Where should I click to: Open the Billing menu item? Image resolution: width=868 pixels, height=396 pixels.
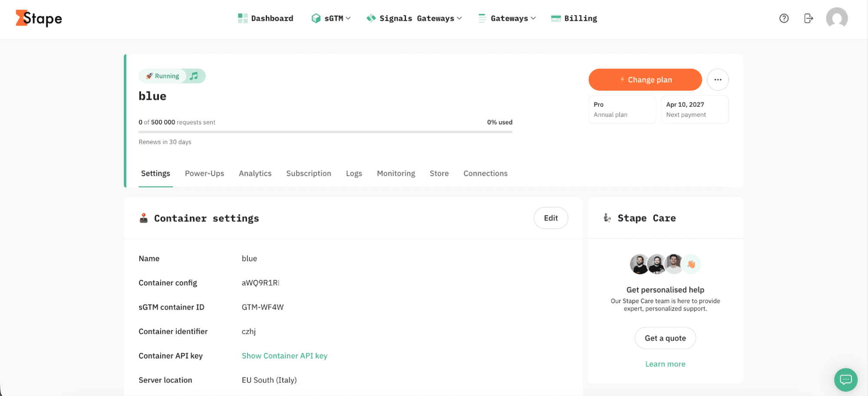[574, 18]
